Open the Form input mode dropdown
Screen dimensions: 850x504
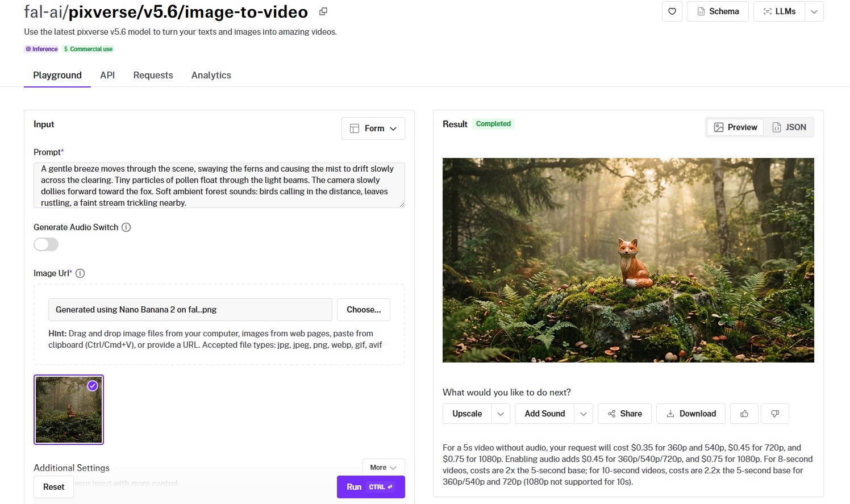point(373,128)
